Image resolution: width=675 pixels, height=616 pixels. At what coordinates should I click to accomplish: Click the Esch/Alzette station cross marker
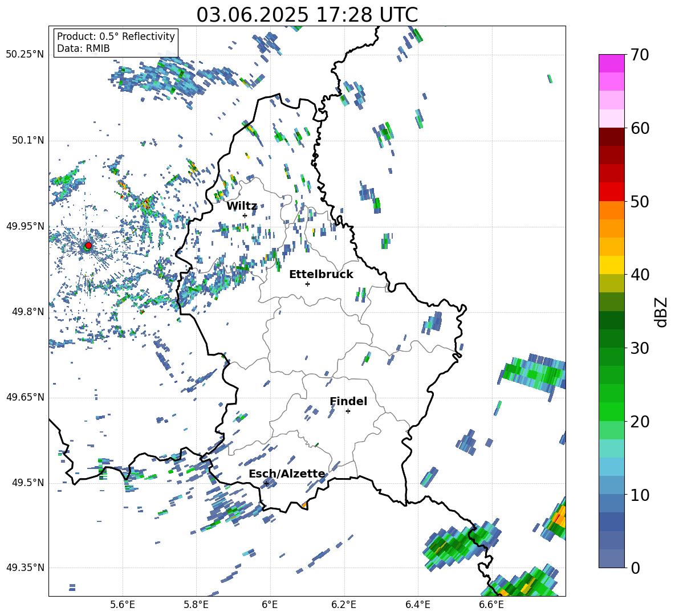[266, 483]
